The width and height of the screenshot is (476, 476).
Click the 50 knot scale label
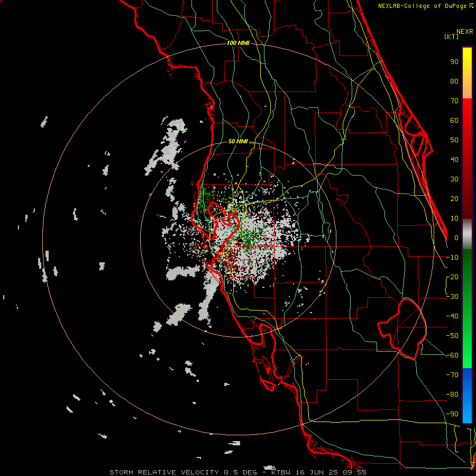454,140
